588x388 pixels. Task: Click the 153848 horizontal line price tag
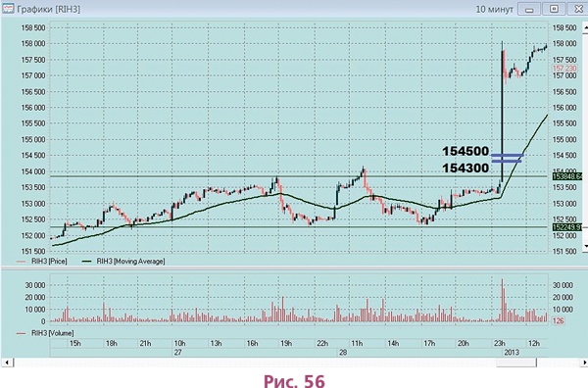tap(567, 176)
